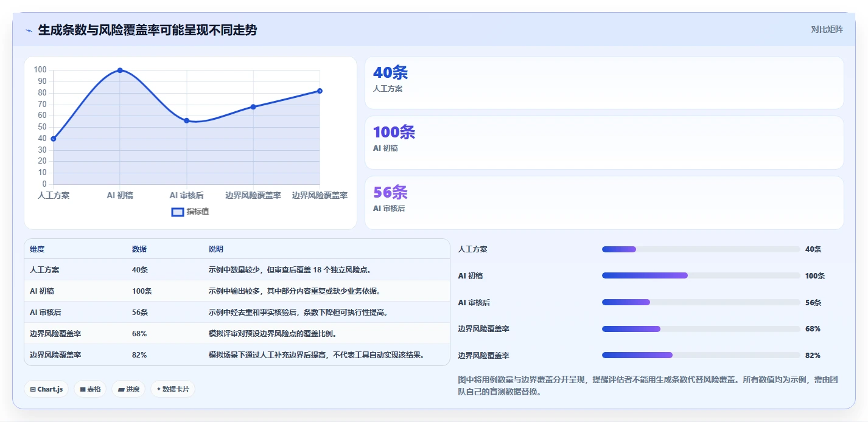Click the 40条 value in the table
The image size is (868, 422).
pyautogui.click(x=140, y=270)
